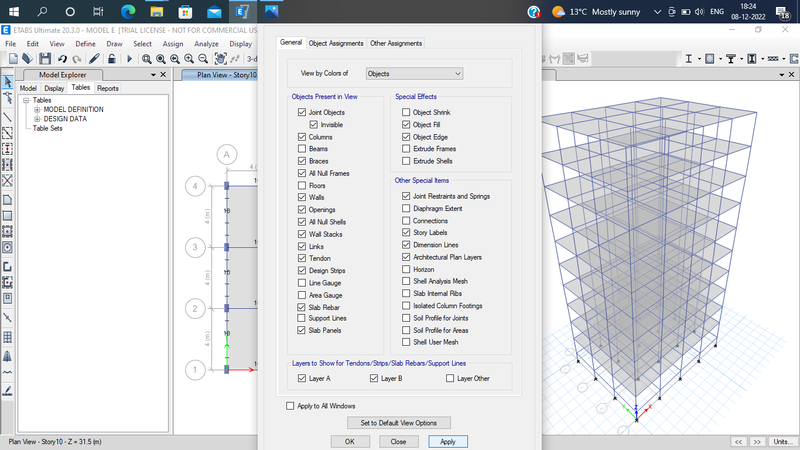Select the Reports tab in Model Explorer
This screenshot has width=800, height=450.
(108, 88)
